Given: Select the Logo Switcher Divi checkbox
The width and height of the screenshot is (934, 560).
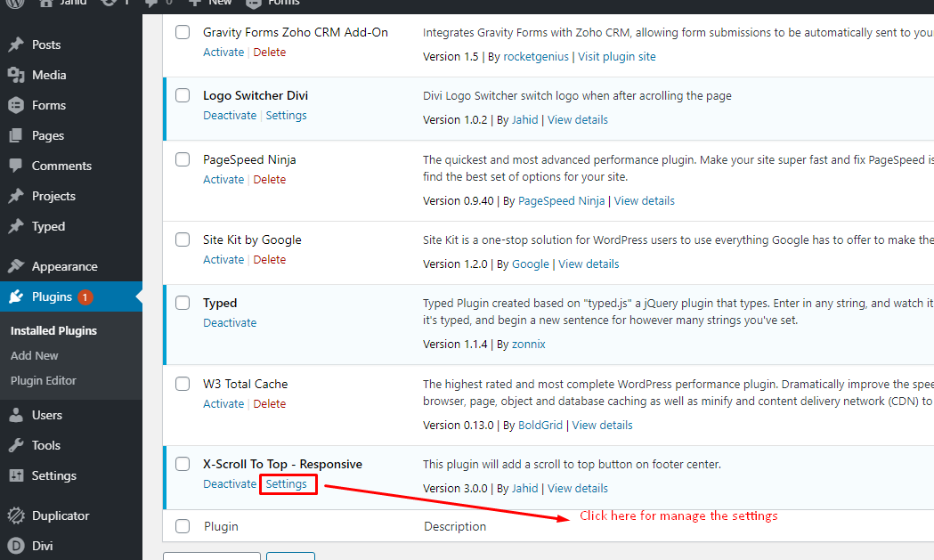Looking at the screenshot, I should click(183, 95).
